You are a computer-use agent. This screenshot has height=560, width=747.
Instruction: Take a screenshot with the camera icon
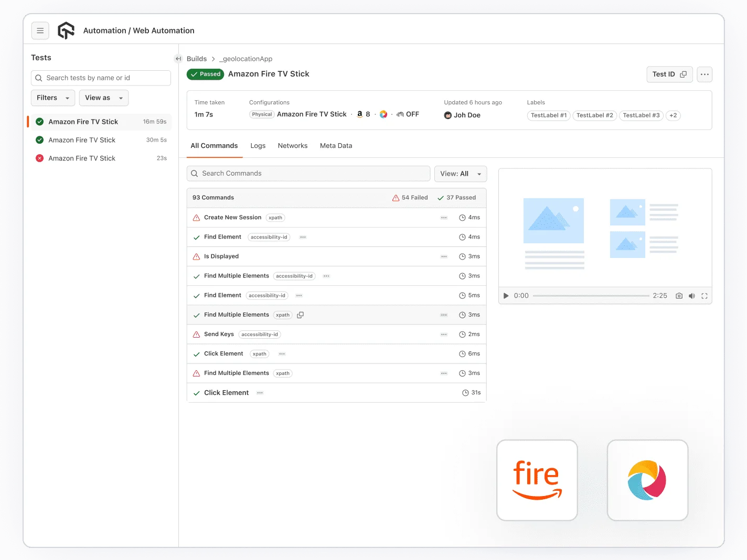[x=679, y=296]
